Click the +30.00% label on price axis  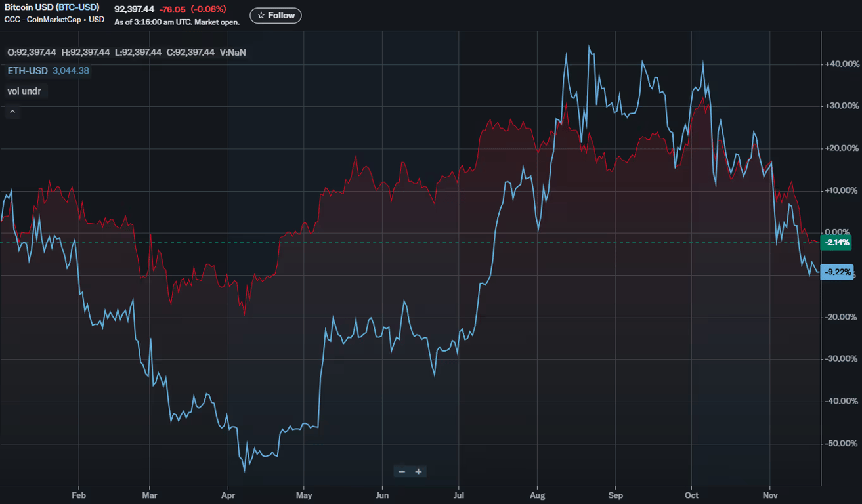(x=840, y=106)
